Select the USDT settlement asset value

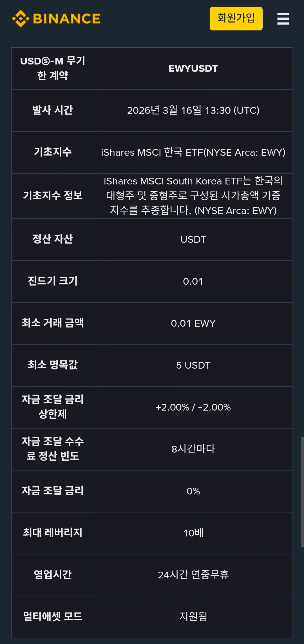click(194, 239)
